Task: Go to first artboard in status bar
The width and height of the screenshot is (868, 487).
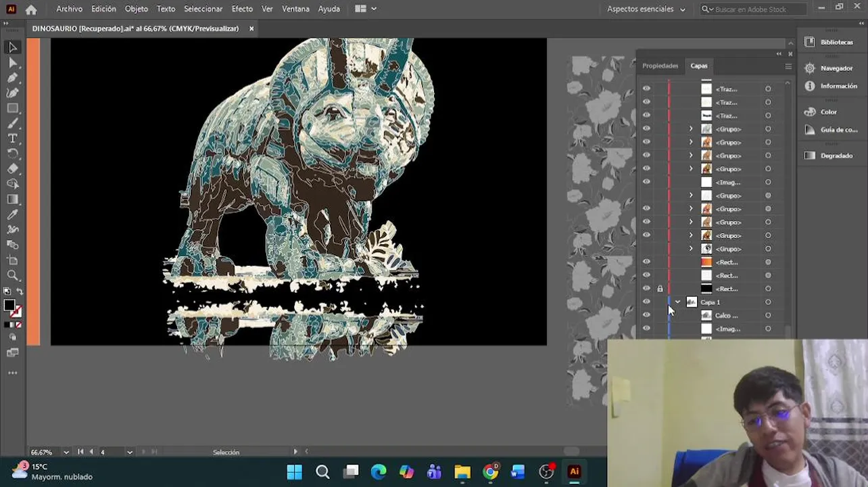Action: [x=80, y=452]
